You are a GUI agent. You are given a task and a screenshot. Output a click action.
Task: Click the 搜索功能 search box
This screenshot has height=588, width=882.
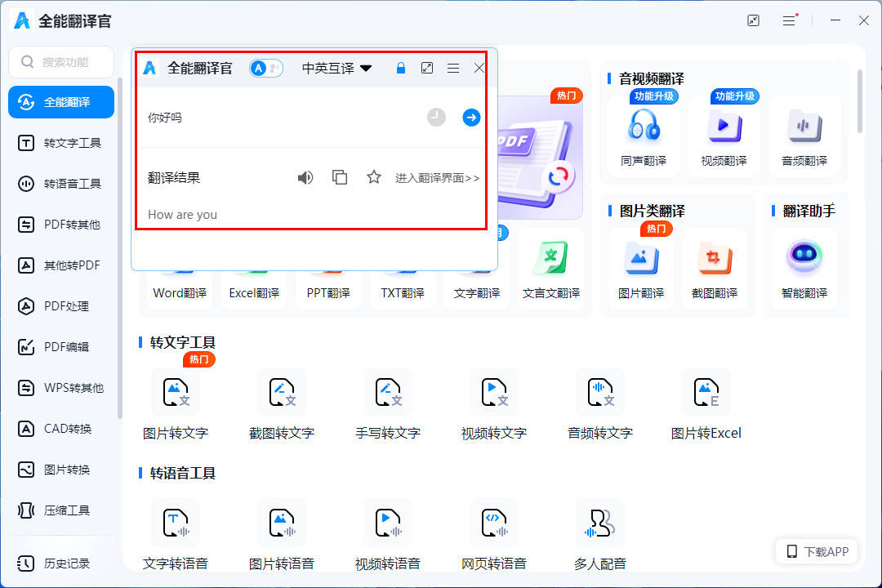coord(61,62)
